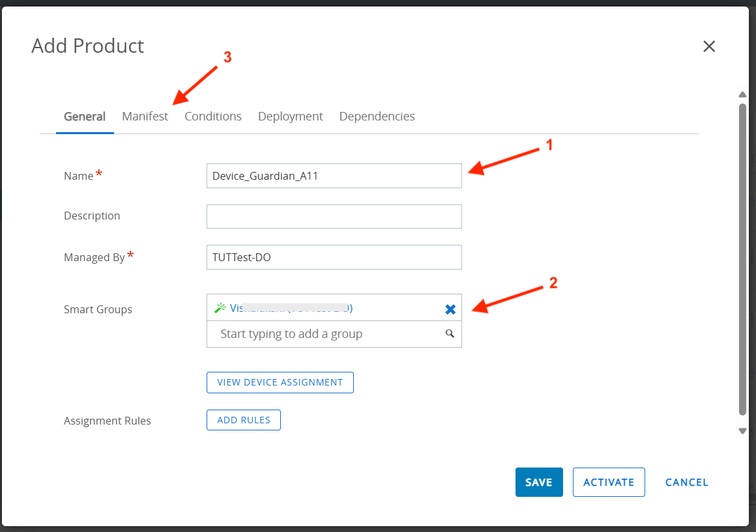Screen dimensions: 756x532
Task: Click the scrollbar down arrow
Action: tap(742, 430)
